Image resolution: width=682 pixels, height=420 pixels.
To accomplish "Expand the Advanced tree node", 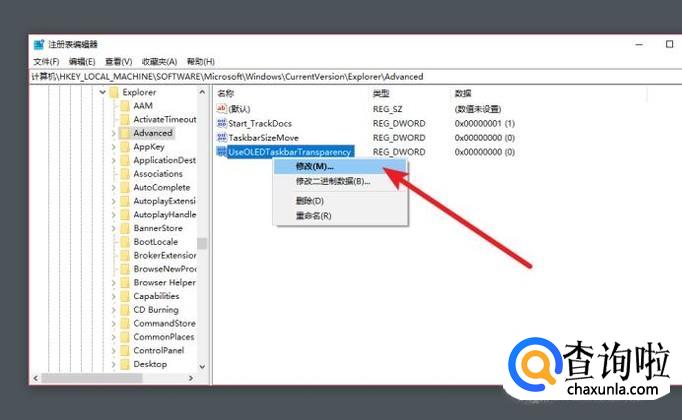I will click(x=114, y=133).
